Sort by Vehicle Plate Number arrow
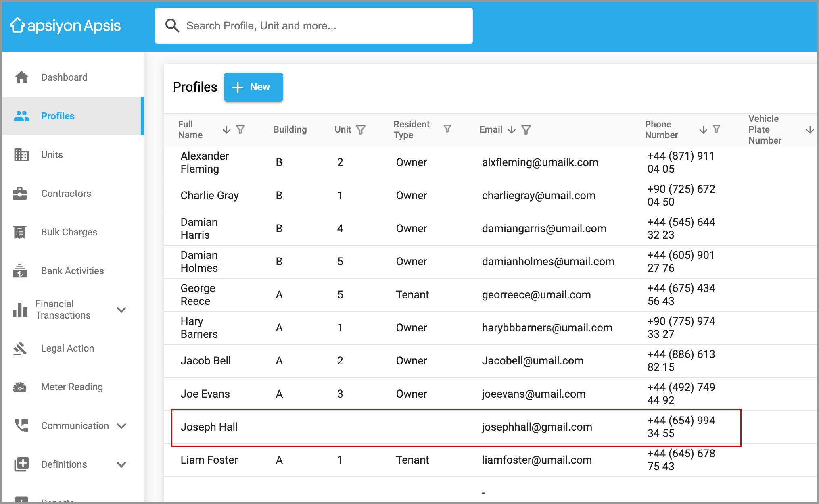819x504 pixels. tap(809, 129)
